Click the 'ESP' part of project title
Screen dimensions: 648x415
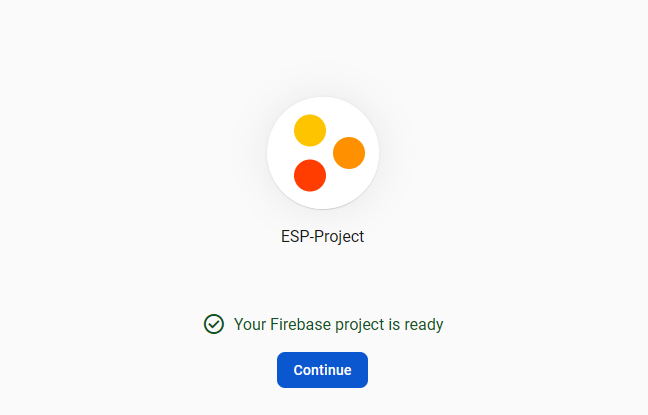pyautogui.click(x=295, y=236)
